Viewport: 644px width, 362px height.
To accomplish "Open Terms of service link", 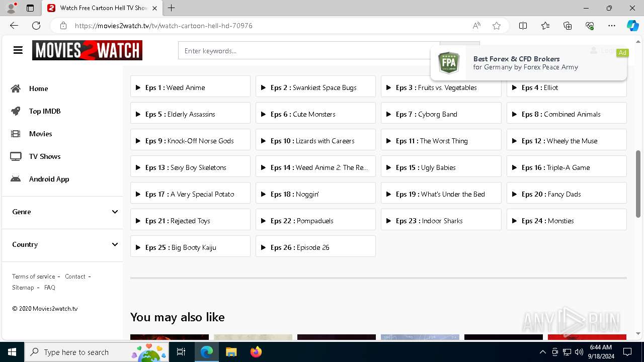I will click(x=34, y=277).
